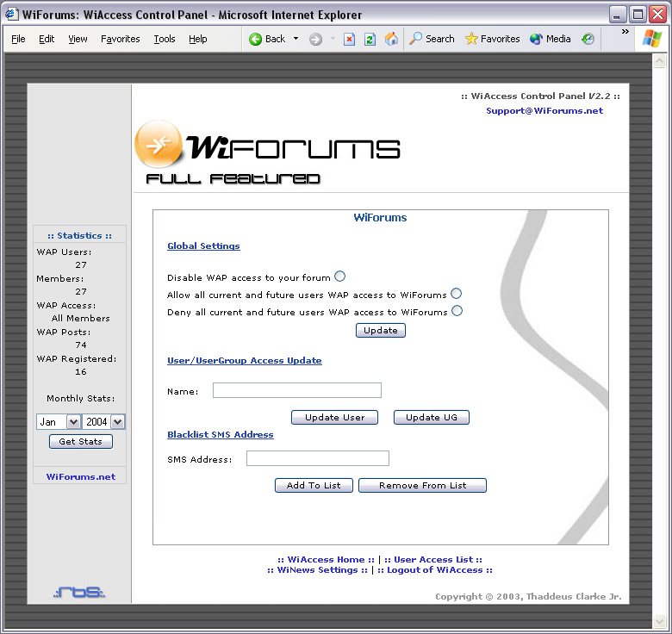672x634 pixels.
Task: Expand the Back button history arrow
Action: pyautogui.click(x=296, y=39)
